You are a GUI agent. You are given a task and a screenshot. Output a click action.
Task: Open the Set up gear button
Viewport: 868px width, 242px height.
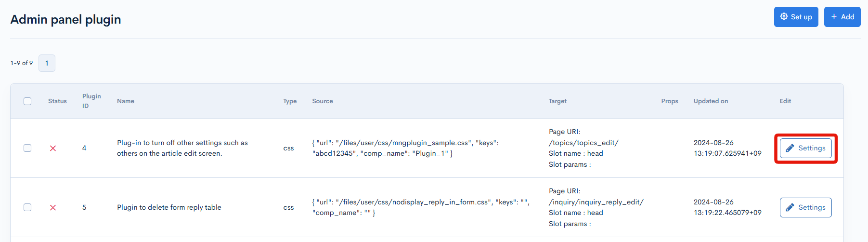[x=796, y=17]
